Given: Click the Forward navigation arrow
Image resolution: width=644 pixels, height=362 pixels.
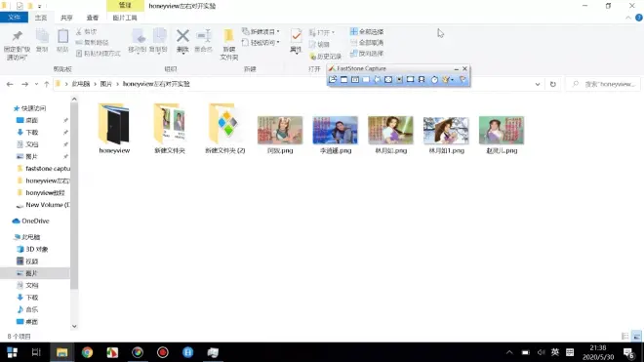Looking at the screenshot, I should [x=24, y=84].
